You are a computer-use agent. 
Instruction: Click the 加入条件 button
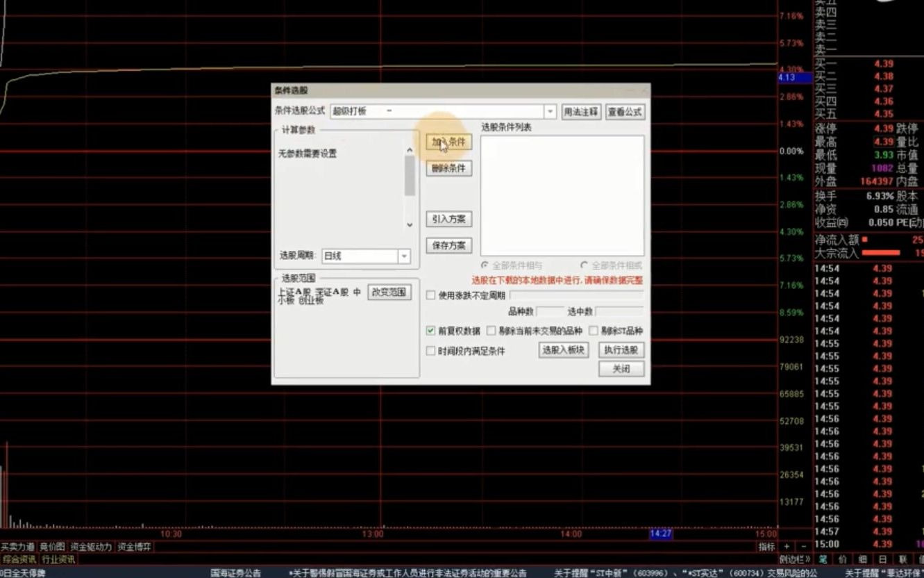click(x=448, y=142)
